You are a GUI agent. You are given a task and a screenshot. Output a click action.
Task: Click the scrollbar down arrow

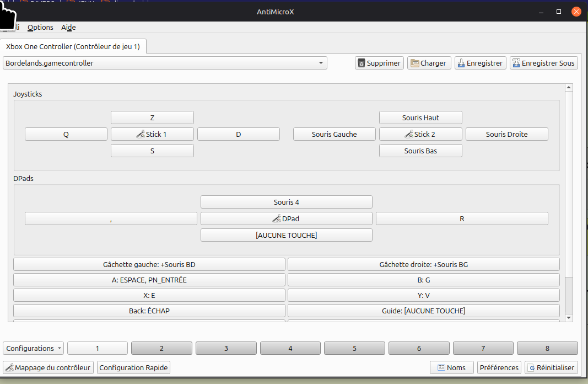pos(569,318)
